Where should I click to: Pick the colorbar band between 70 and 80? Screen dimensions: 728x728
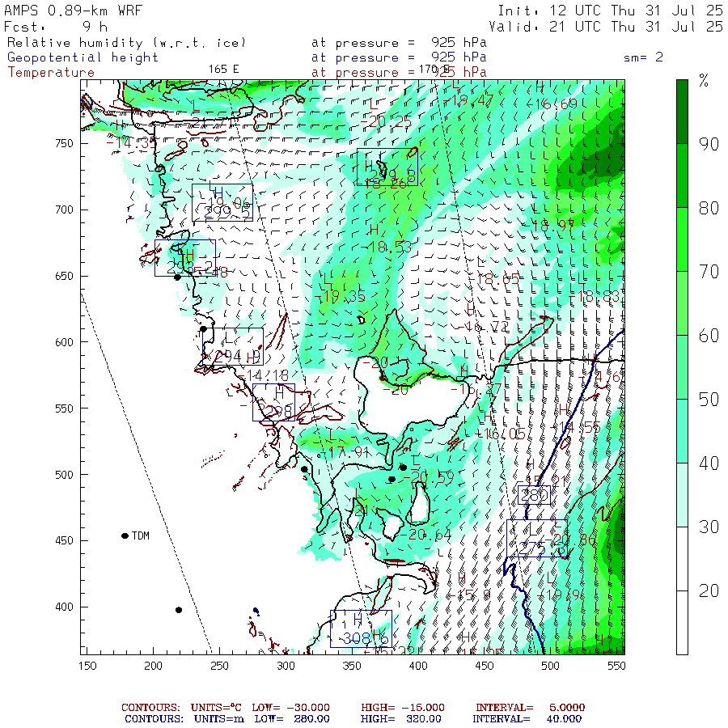pos(682,239)
